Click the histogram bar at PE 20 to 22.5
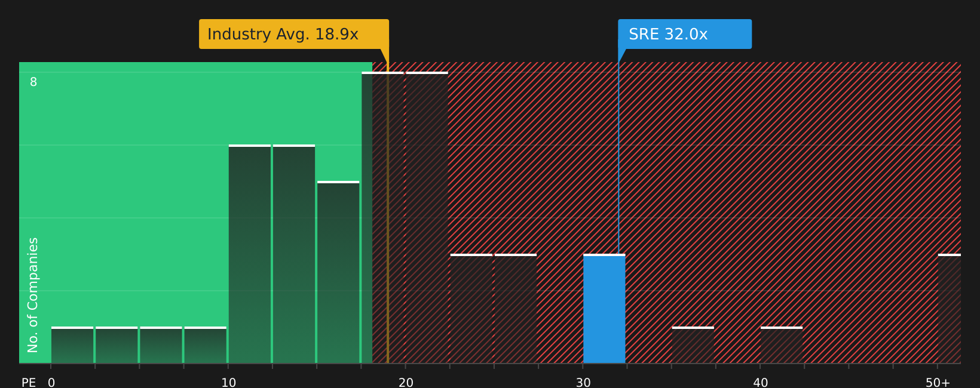This screenshot has height=388, width=980. coord(427,218)
